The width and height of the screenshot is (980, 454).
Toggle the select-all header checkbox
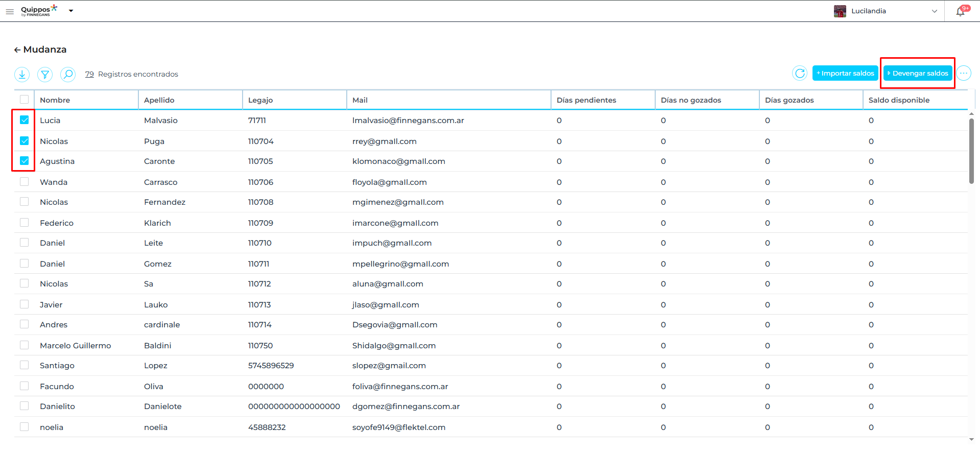(x=25, y=100)
